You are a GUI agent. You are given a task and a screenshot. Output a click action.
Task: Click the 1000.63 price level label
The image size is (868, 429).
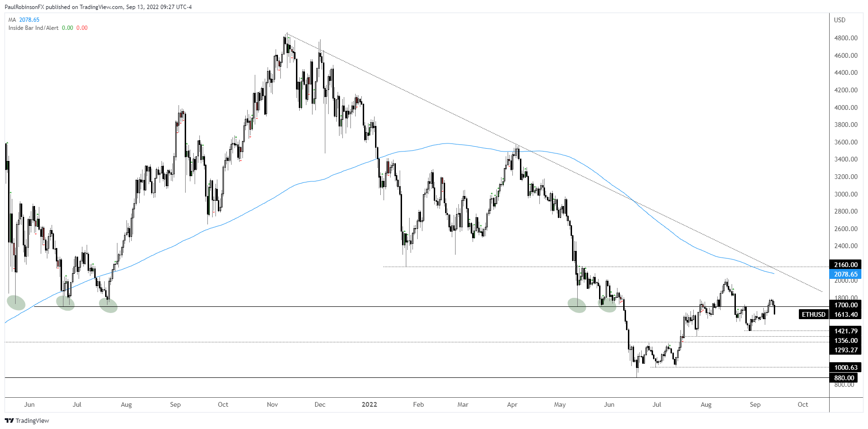(x=846, y=367)
